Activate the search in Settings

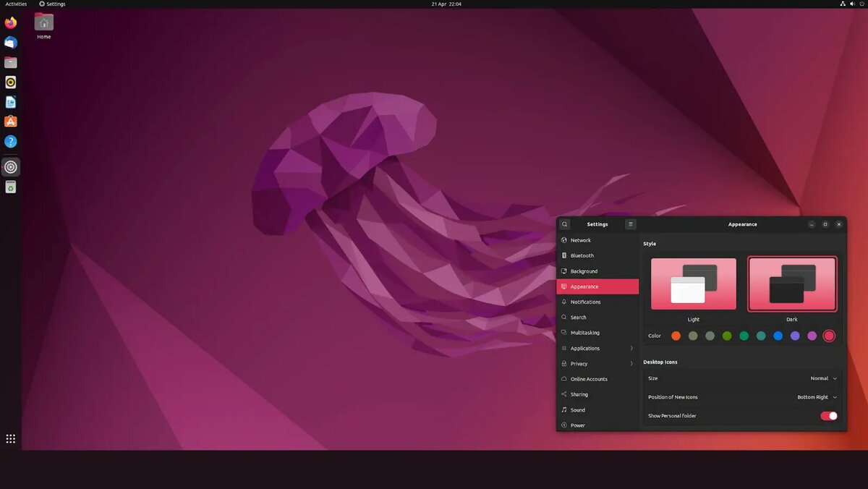tap(564, 224)
